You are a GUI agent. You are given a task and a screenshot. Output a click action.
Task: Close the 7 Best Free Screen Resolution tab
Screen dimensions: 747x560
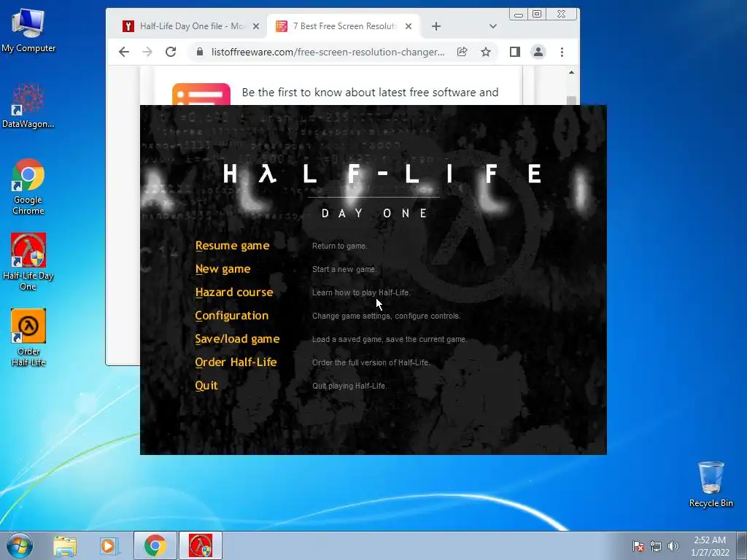pyautogui.click(x=409, y=26)
